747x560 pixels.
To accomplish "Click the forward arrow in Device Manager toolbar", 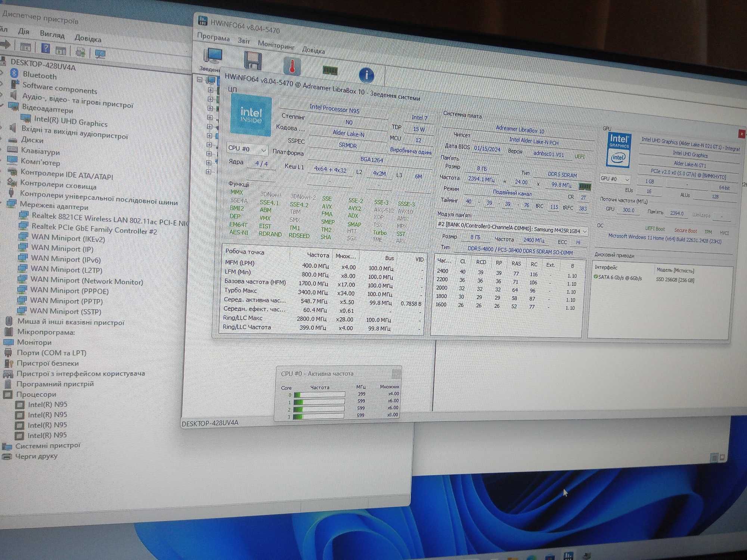I will [x=6, y=45].
